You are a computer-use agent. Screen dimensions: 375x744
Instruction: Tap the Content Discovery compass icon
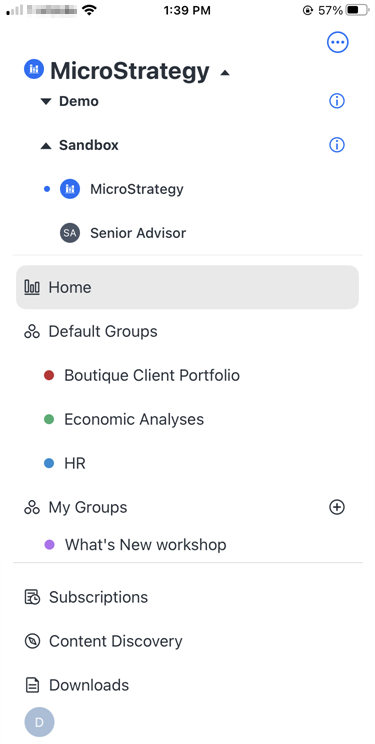click(x=32, y=641)
